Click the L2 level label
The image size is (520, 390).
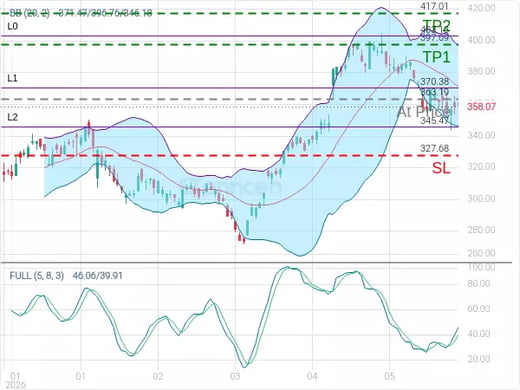[x=13, y=117]
